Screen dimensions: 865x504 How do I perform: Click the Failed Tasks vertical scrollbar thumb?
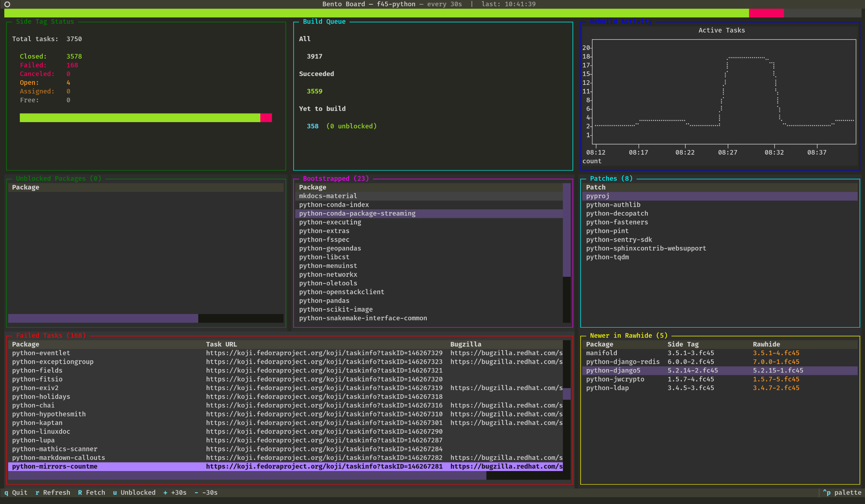click(x=567, y=394)
